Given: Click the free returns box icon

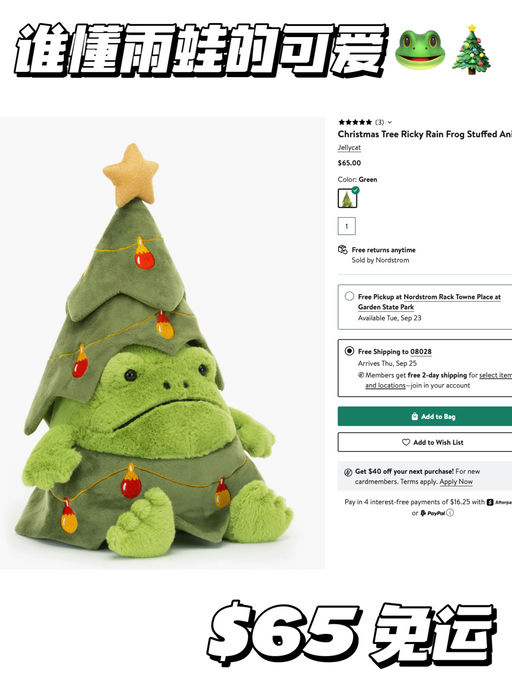Looking at the screenshot, I should 342,250.
